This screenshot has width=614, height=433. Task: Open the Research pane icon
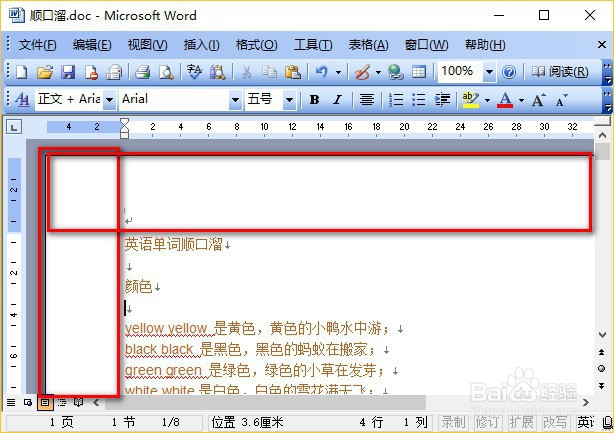(x=218, y=72)
